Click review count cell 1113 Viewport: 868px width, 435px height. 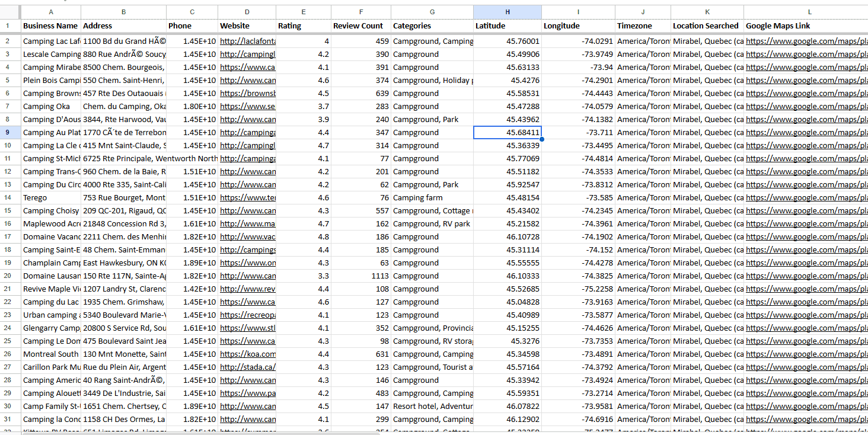(361, 276)
